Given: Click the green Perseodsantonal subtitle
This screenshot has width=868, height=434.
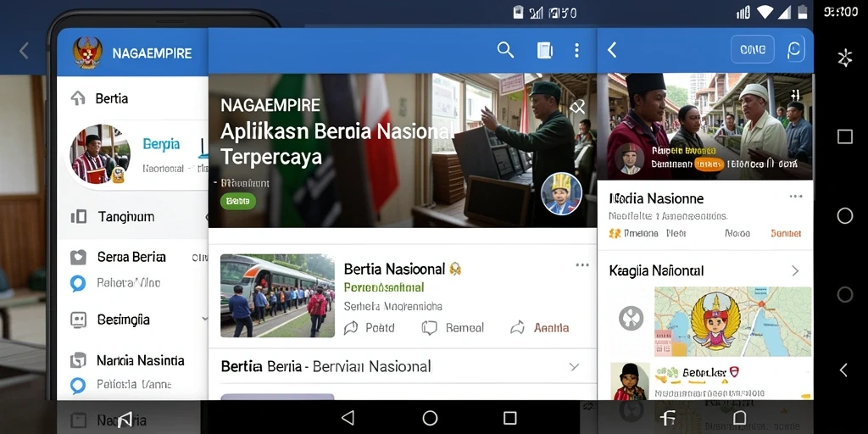Looking at the screenshot, I should (x=384, y=287).
